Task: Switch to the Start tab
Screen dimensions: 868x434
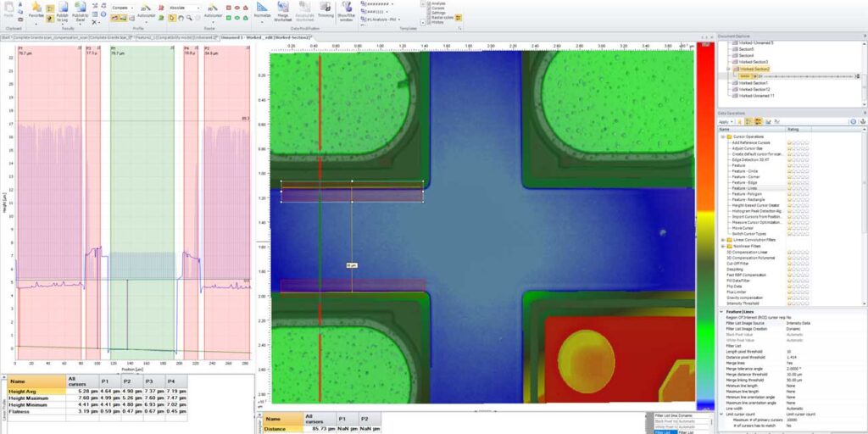Action: point(6,38)
